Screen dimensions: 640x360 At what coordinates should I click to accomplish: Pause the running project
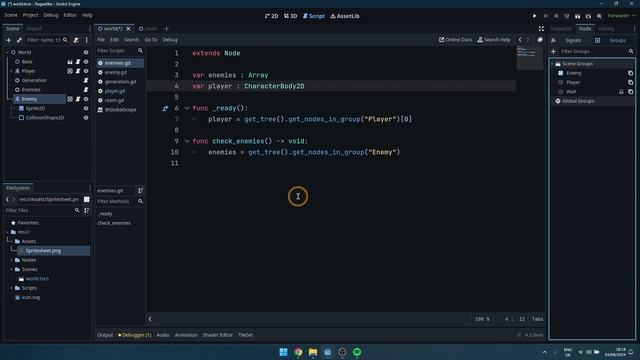point(545,16)
